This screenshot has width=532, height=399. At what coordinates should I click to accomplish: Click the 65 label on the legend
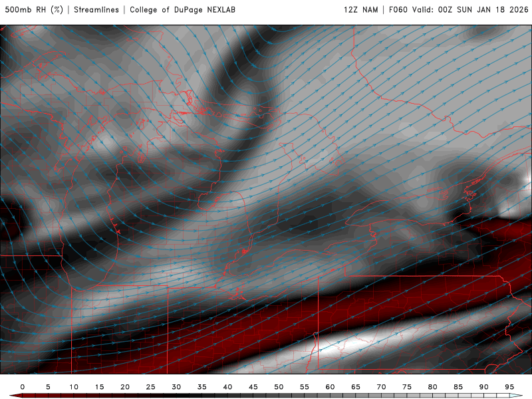(356, 387)
